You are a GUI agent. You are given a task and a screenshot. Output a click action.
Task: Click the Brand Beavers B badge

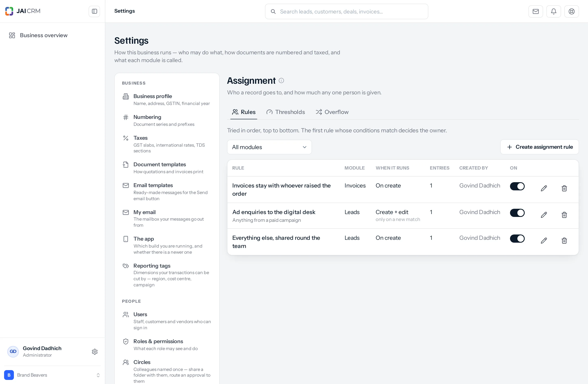click(9, 375)
